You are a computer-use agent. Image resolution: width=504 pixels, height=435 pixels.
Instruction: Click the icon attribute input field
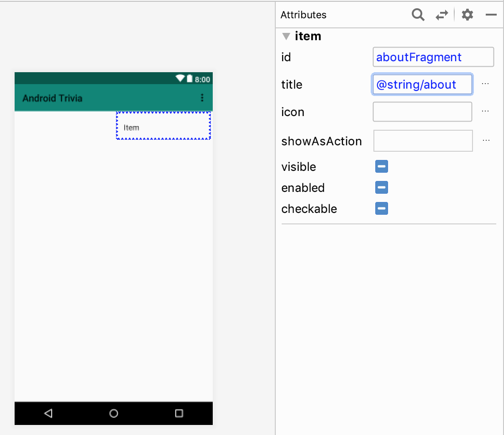[422, 112]
